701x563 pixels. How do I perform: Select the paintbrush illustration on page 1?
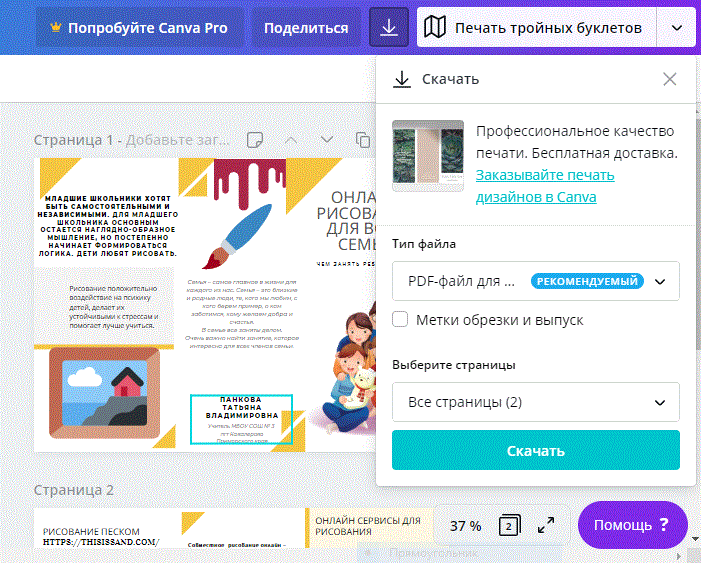tap(237, 237)
